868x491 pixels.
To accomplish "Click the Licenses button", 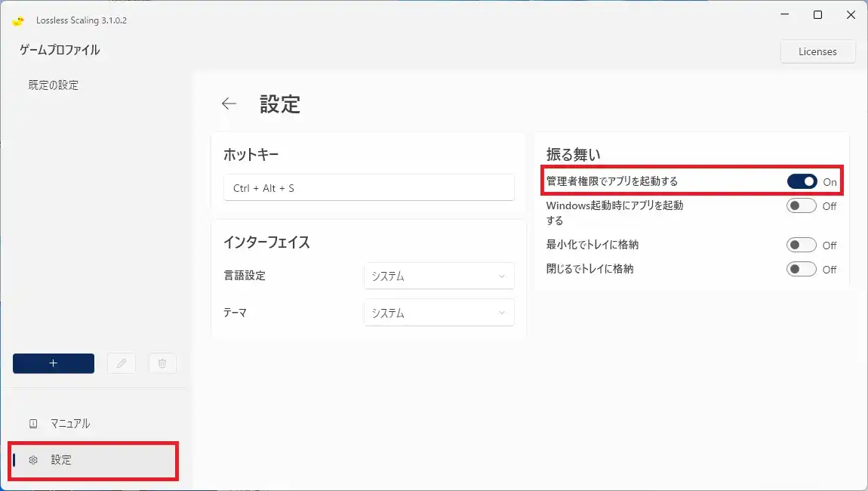I will tap(817, 51).
